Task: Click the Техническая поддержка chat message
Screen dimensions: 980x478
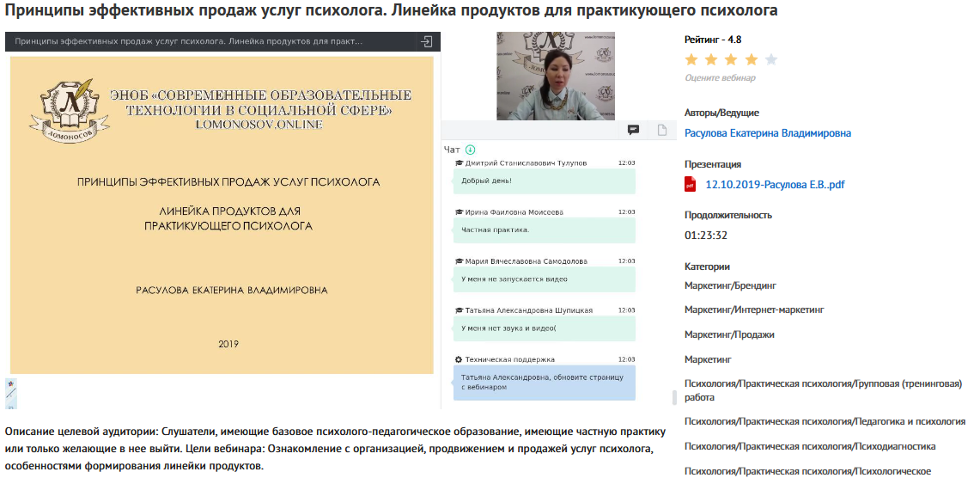Action: pos(544,383)
